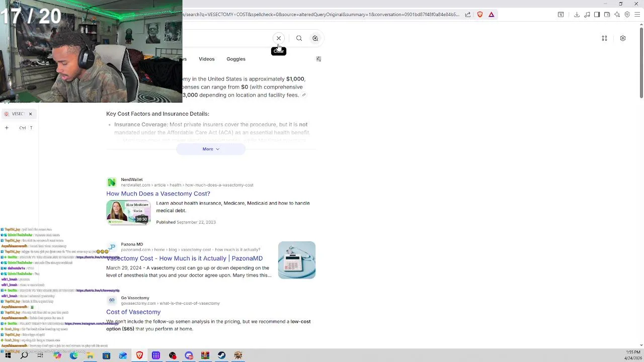The height and width of the screenshot is (362, 644).
Task: Click the share page icon in address bar
Action: point(468,15)
